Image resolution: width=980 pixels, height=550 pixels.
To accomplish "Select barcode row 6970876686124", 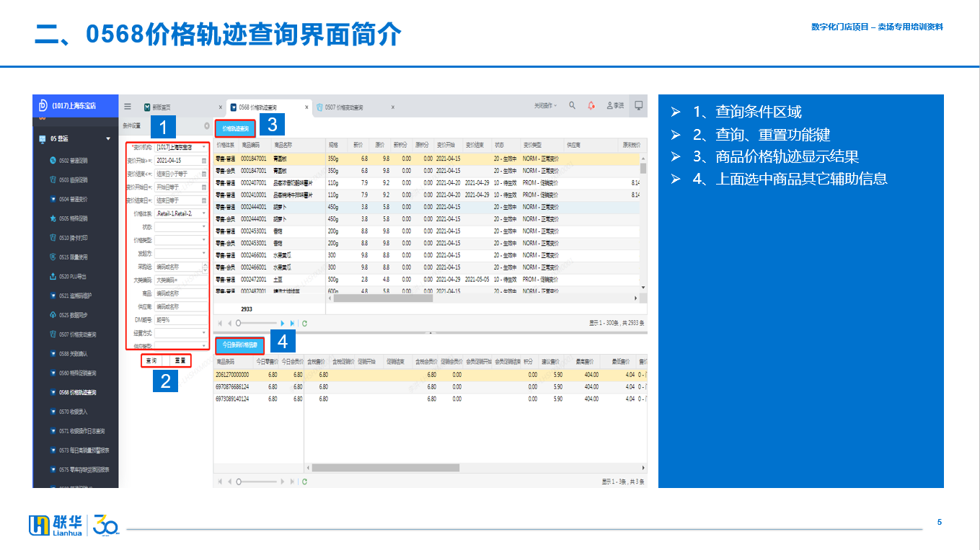I will point(430,386).
